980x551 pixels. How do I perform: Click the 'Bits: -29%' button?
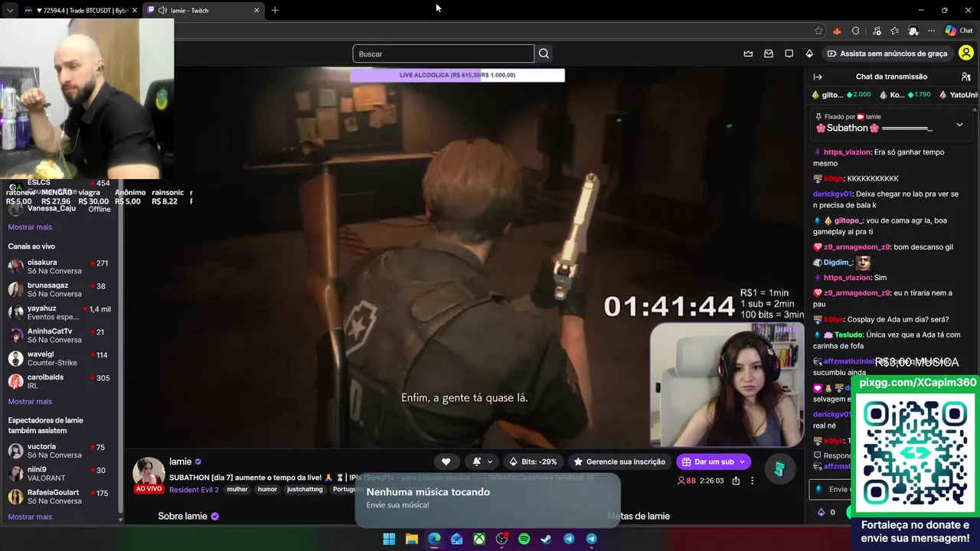533,461
